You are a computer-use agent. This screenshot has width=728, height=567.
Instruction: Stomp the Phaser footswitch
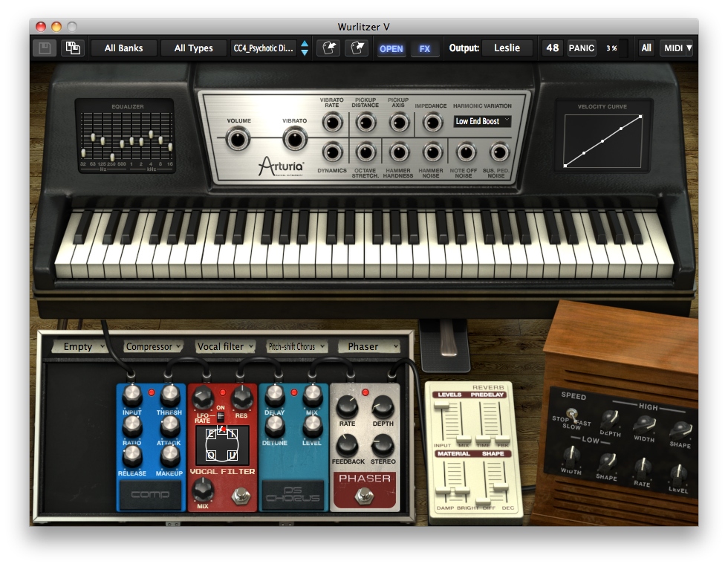[364, 494]
